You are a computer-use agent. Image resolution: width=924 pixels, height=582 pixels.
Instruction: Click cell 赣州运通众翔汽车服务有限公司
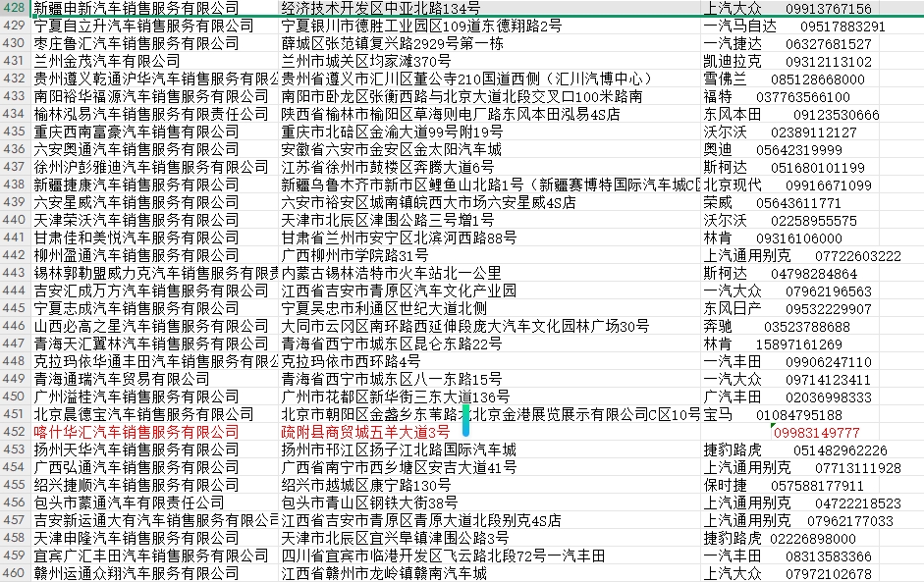(x=136, y=574)
